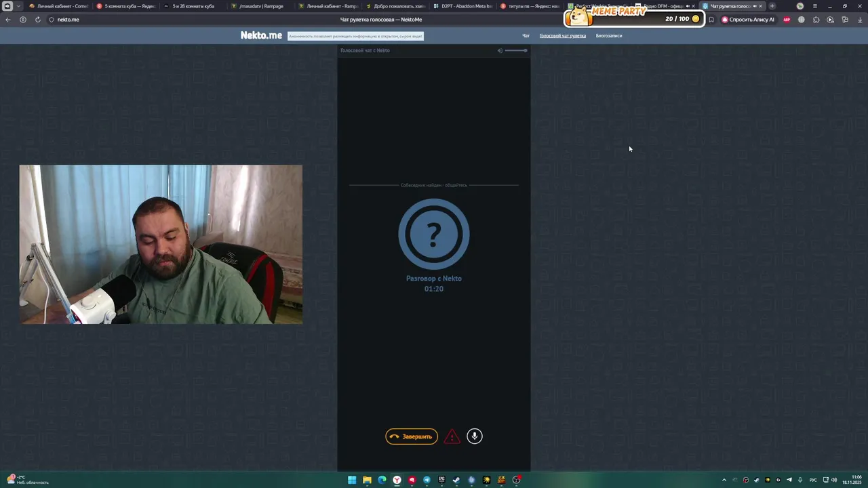
Task: Click Голосовой чат с Nekto header
Action: click(x=365, y=50)
